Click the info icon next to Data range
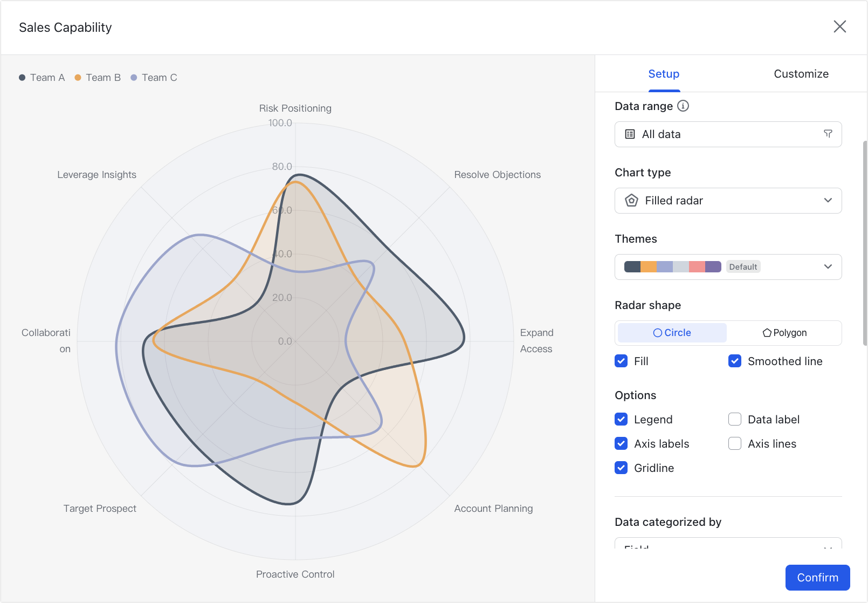 pos(683,106)
